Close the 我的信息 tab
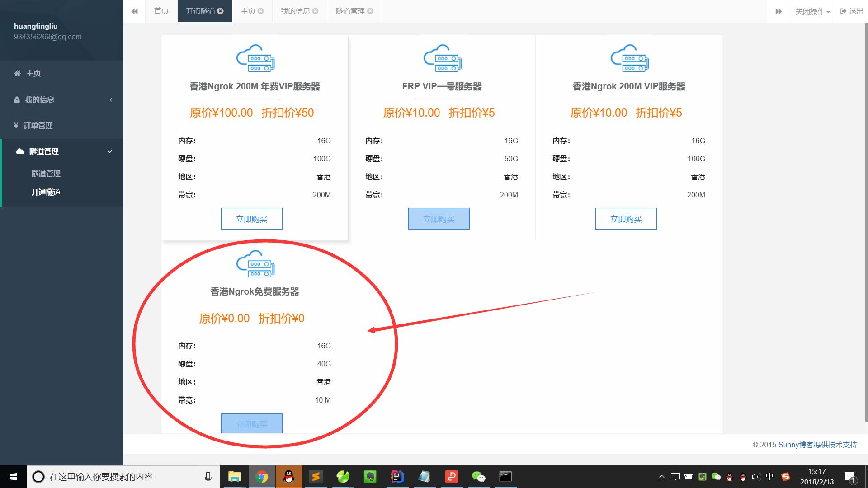The image size is (868, 488). click(x=316, y=11)
